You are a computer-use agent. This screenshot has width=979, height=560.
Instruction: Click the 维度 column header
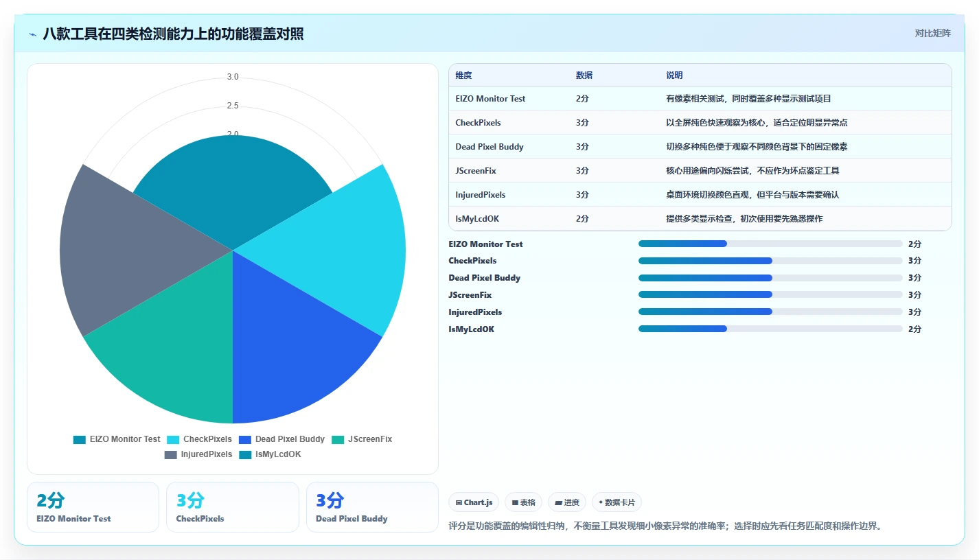click(x=463, y=75)
